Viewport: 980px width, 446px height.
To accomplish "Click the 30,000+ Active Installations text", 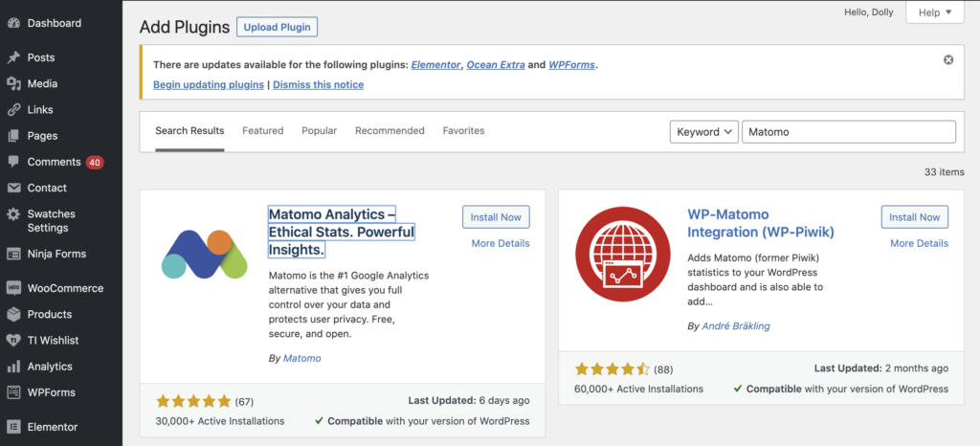I will [220, 421].
